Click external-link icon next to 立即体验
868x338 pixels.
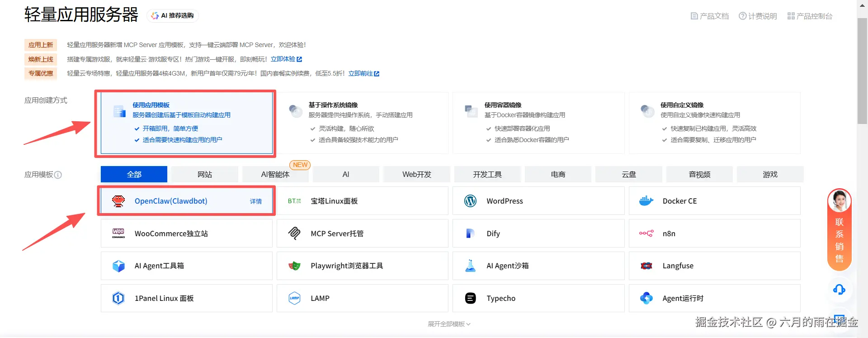(x=299, y=59)
